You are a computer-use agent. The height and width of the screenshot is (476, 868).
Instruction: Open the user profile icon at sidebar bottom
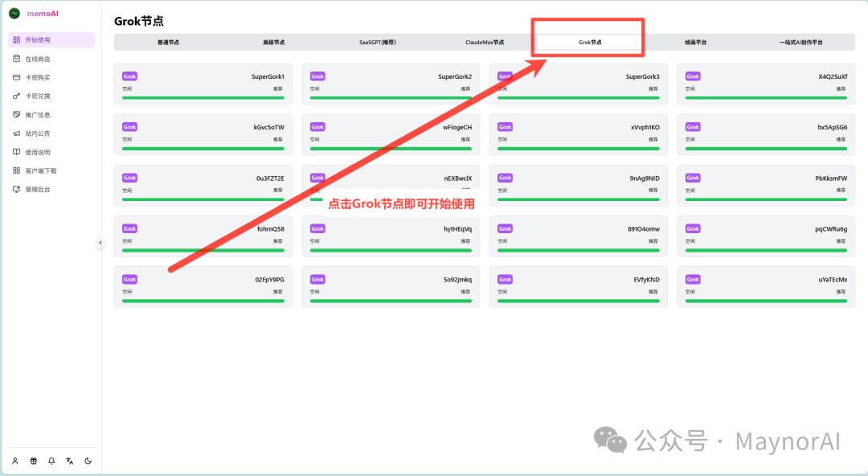15,461
